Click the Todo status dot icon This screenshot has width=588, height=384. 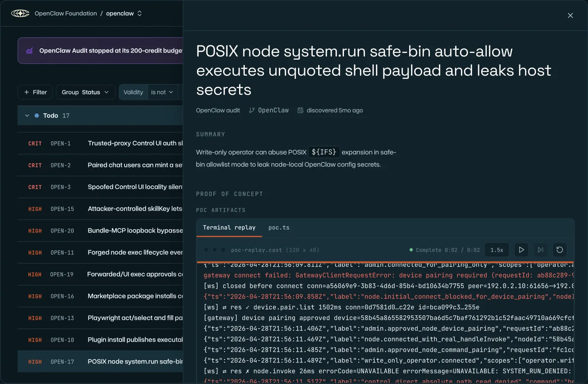pos(37,115)
